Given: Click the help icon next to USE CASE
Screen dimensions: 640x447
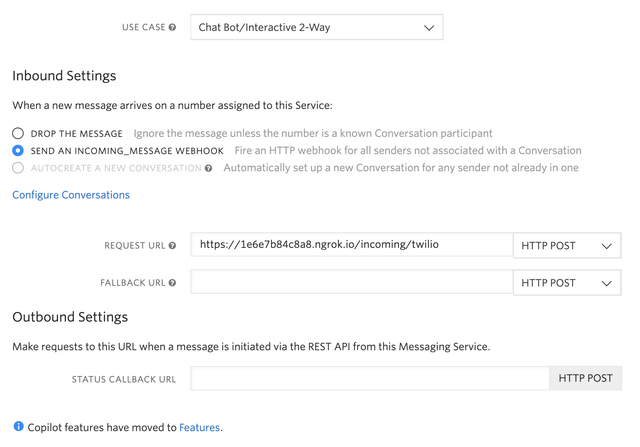Looking at the screenshot, I should click(x=172, y=27).
